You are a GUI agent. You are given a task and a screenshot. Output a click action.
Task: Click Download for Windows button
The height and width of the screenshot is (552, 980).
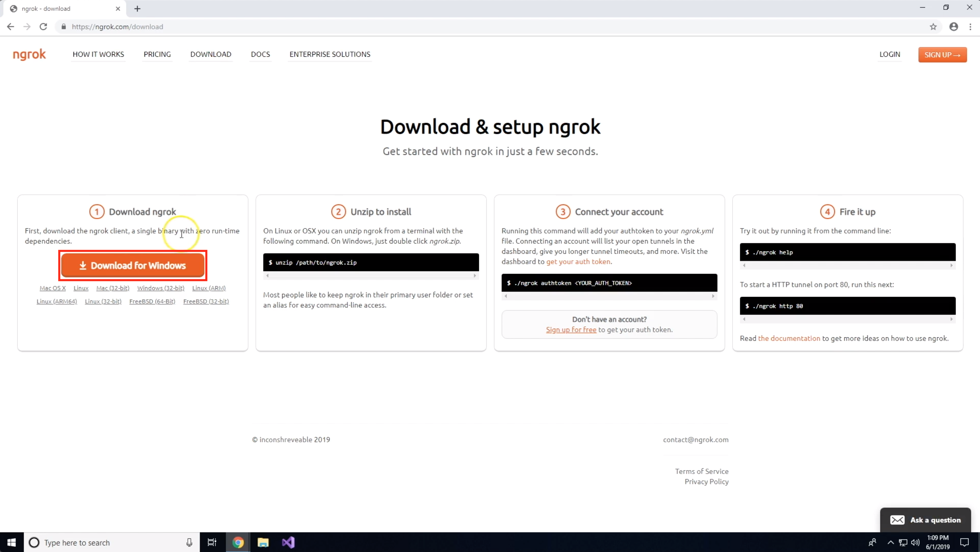pyautogui.click(x=133, y=265)
